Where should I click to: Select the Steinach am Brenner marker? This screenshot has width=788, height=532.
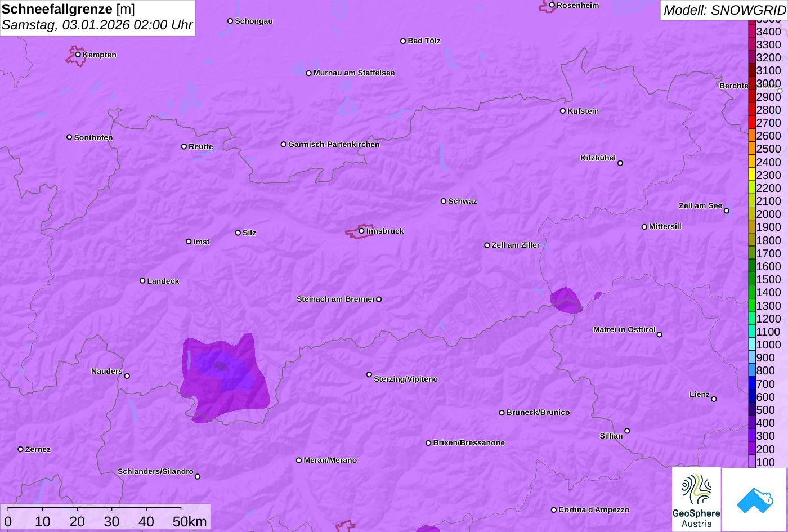pos(379,299)
